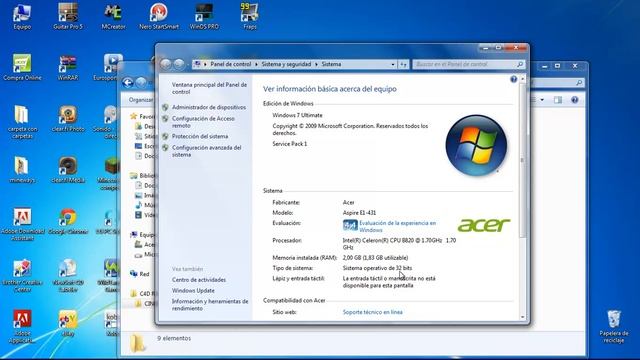Open WinDS PRO desktop shortcut
This screenshot has height=360, width=640.
pos(204,17)
